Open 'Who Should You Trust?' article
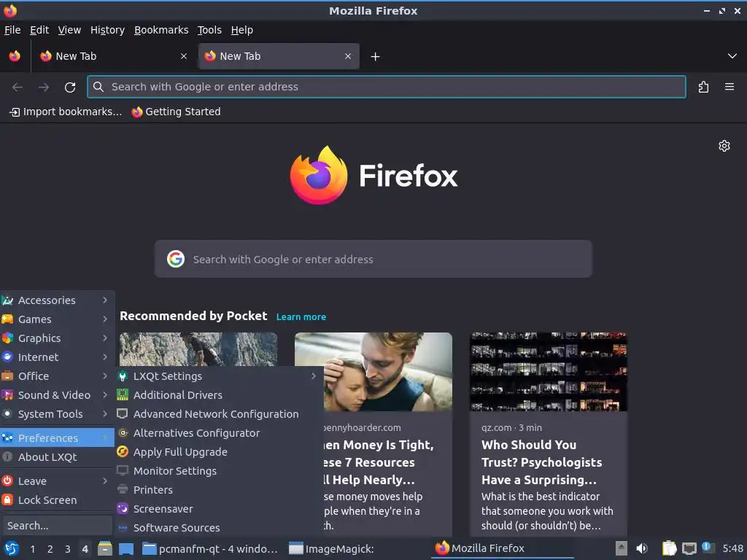Screen dimensions: 747x560 click(x=549, y=433)
